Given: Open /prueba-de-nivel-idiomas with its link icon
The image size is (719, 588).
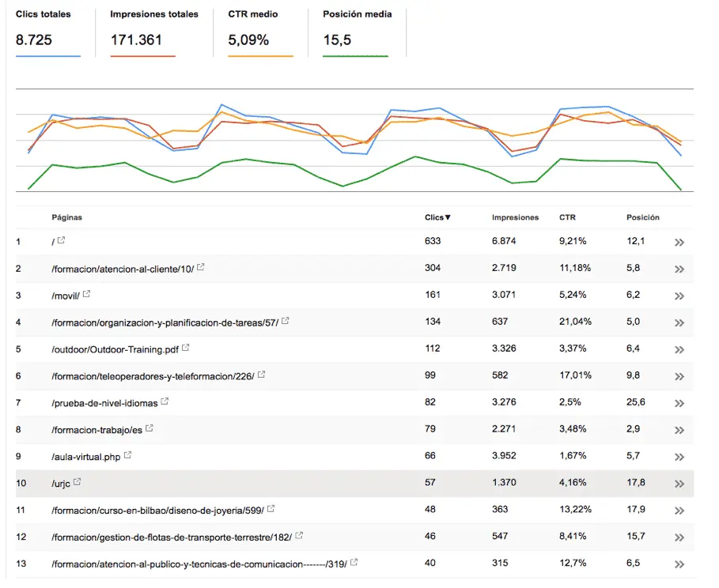Looking at the screenshot, I should 164,402.
